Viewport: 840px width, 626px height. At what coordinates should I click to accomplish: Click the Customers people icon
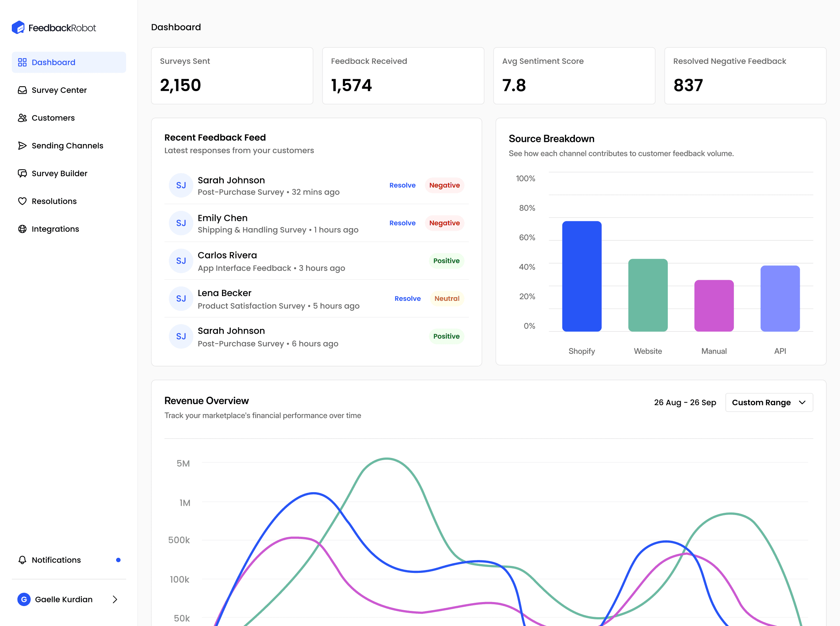click(22, 118)
